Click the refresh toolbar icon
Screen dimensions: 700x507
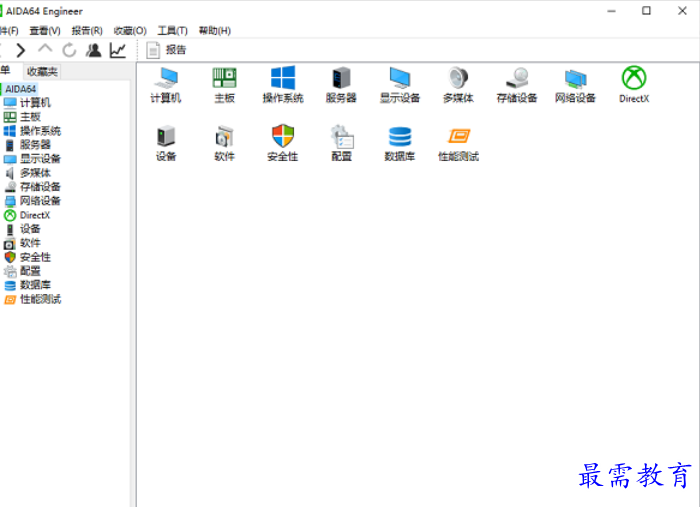(x=69, y=50)
